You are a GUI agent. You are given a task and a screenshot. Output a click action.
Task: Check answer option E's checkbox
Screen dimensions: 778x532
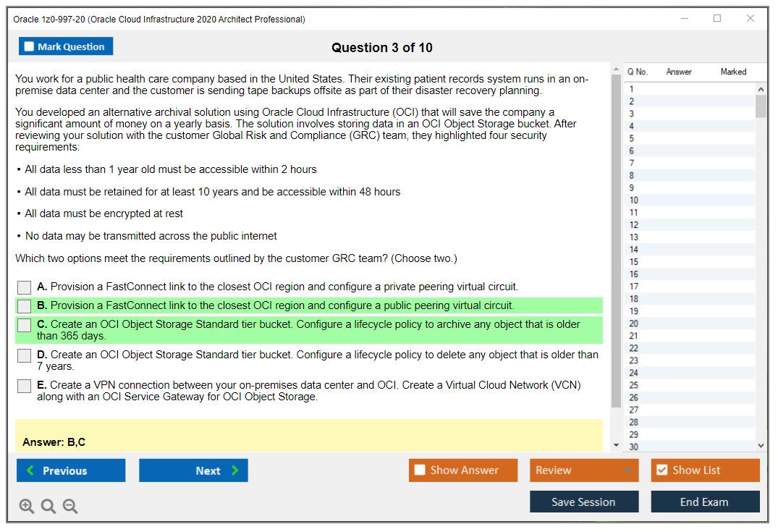[24, 385]
